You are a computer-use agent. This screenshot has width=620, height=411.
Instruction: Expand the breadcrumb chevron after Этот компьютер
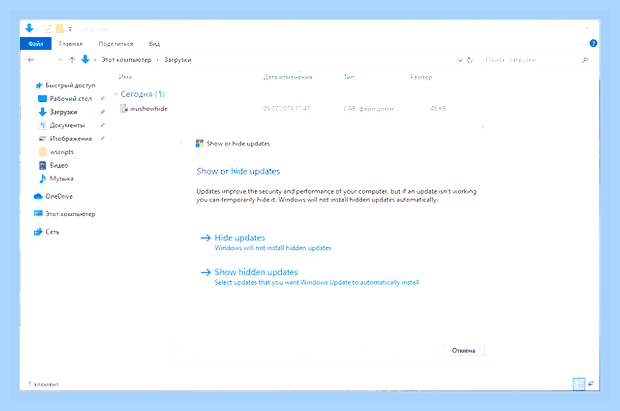pos(157,60)
